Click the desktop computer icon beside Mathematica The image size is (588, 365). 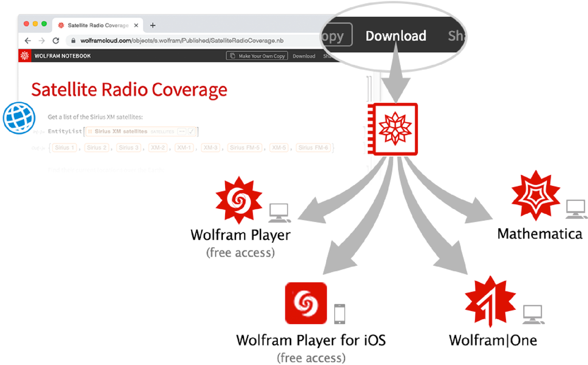tap(576, 209)
